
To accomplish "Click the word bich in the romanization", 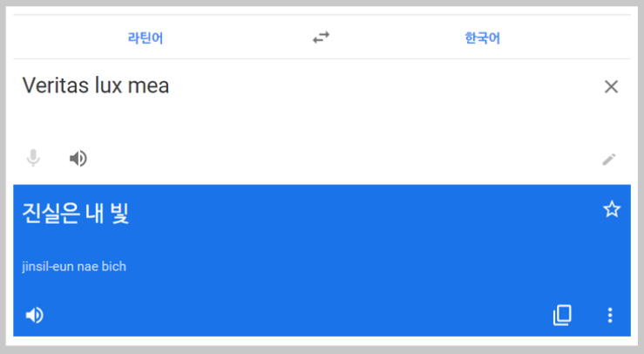I will [114, 267].
